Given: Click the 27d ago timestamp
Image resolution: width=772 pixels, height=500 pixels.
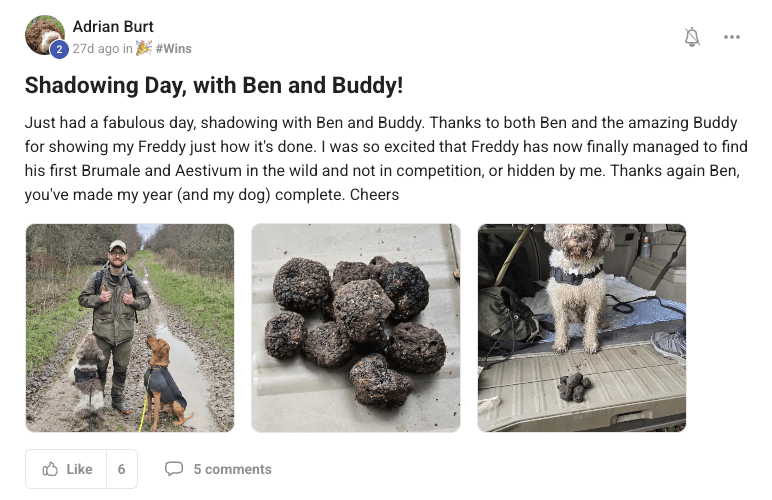Looking at the screenshot, I should [96, 48].
